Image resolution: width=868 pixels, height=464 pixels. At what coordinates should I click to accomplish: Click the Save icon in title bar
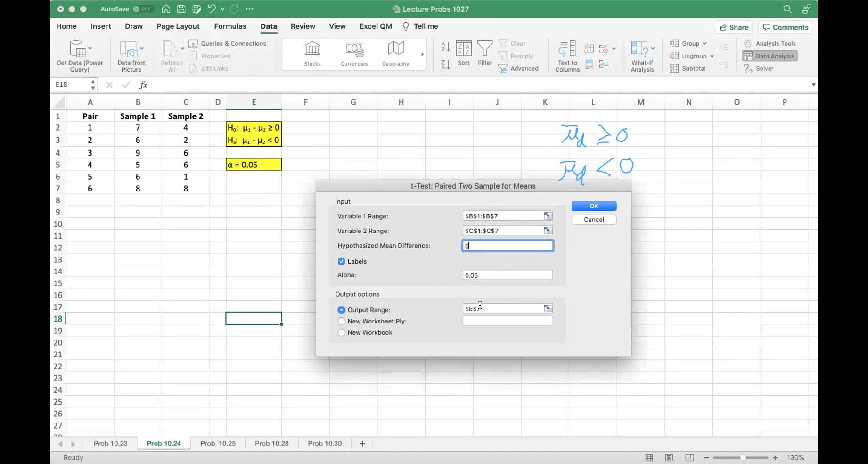coord(181,9)
